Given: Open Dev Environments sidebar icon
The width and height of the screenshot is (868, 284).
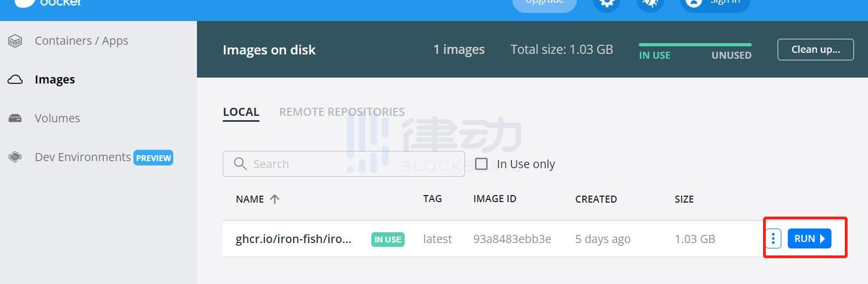Looking at the screenshot, I should pyautogui.click(x=15, y=157).
